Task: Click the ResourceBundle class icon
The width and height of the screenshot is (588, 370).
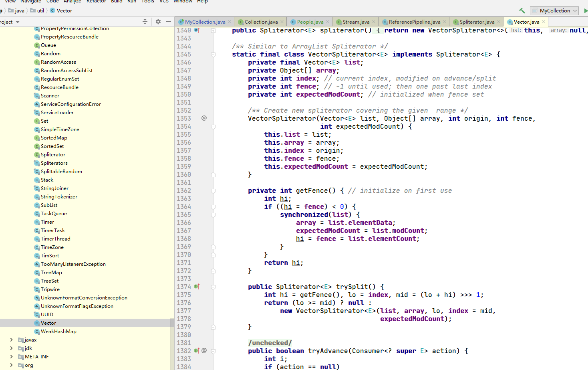Action: tap(37, 87)
